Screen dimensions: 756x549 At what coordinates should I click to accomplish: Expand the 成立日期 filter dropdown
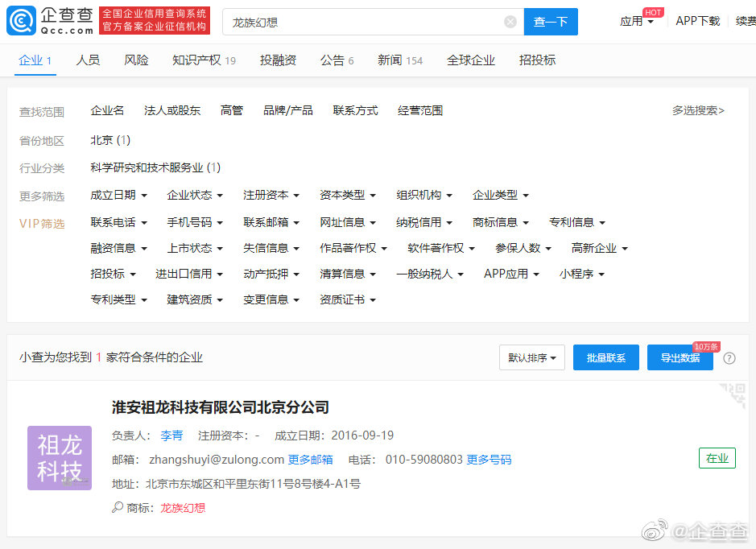pyautogui.click(x=118, y=195)
